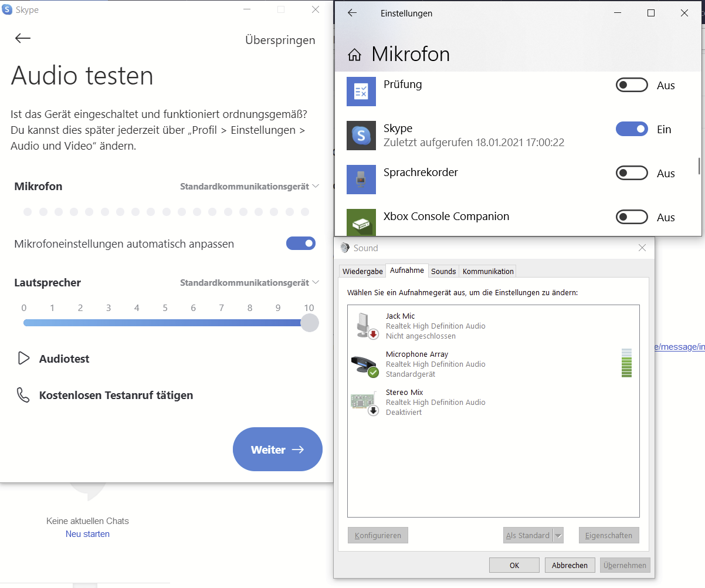The width and height of the screenshot is (705, 588).
Task: Click OK in the Sound dialog
Action: point(514,565)
